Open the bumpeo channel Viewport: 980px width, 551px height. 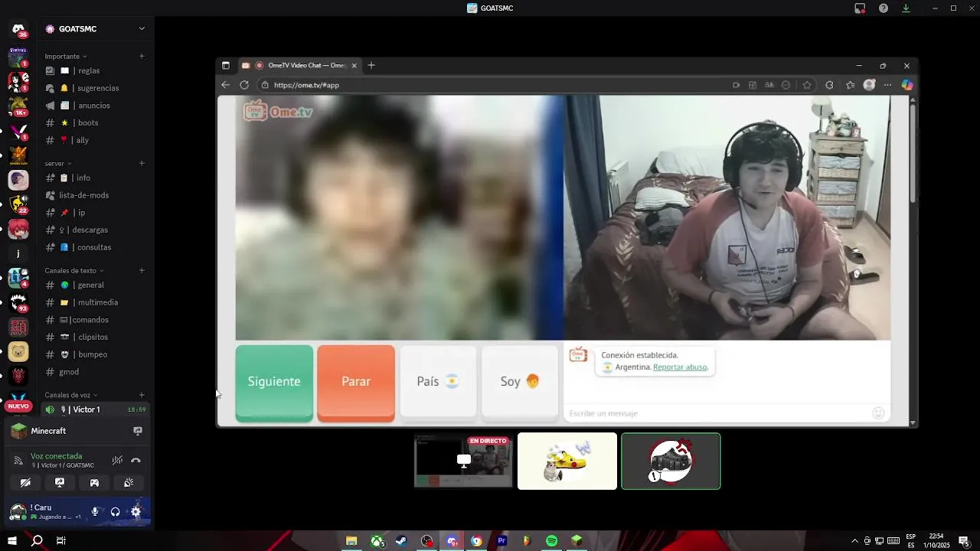coord(96,354)
